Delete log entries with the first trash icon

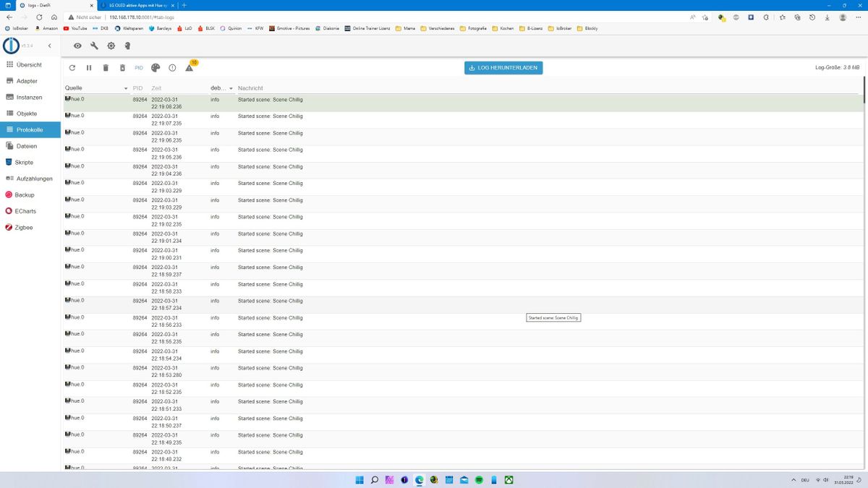pyautogui.click(x=106, y=68)
